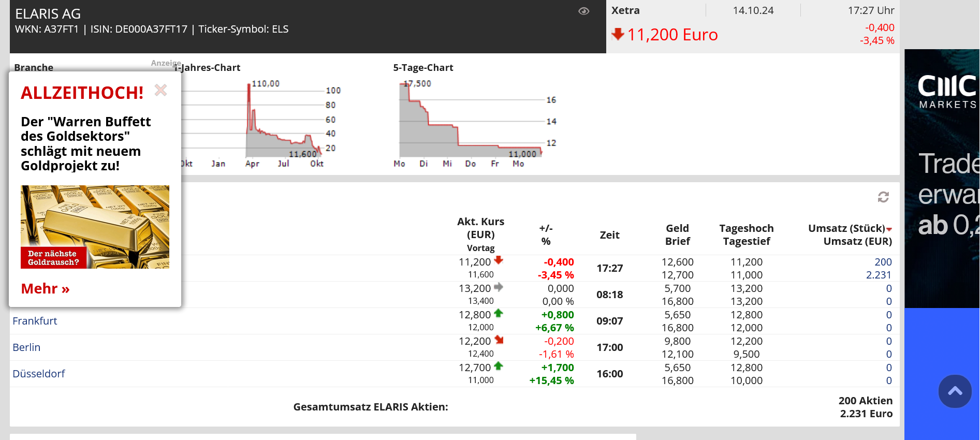Click the refresh icon above the table
980x440 pixels.
pos(883,197)
